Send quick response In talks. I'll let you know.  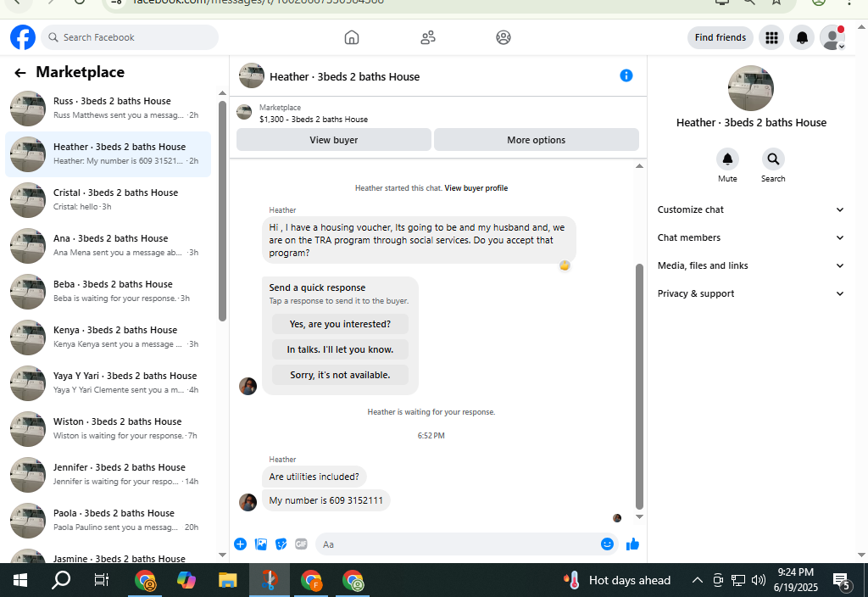point(340,349)
